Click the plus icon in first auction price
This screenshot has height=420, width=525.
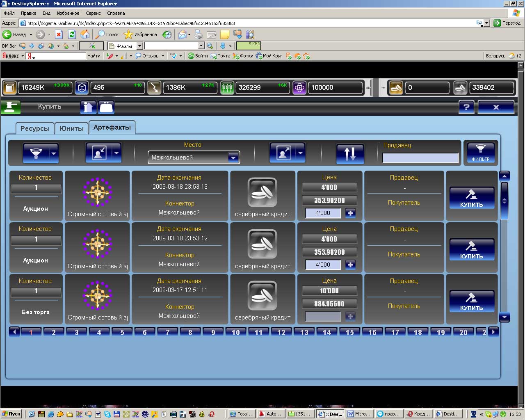click(350, 213)
